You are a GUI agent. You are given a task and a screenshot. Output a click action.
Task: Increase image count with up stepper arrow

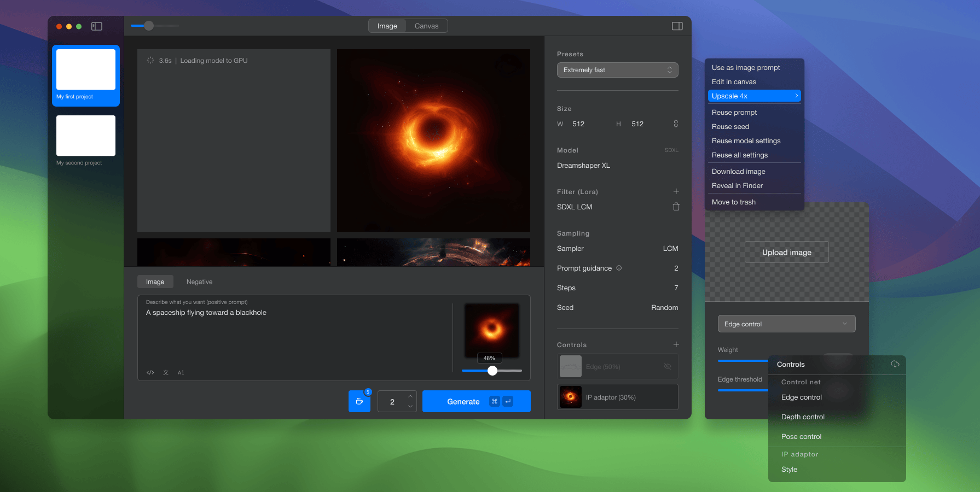coord(410,396)
